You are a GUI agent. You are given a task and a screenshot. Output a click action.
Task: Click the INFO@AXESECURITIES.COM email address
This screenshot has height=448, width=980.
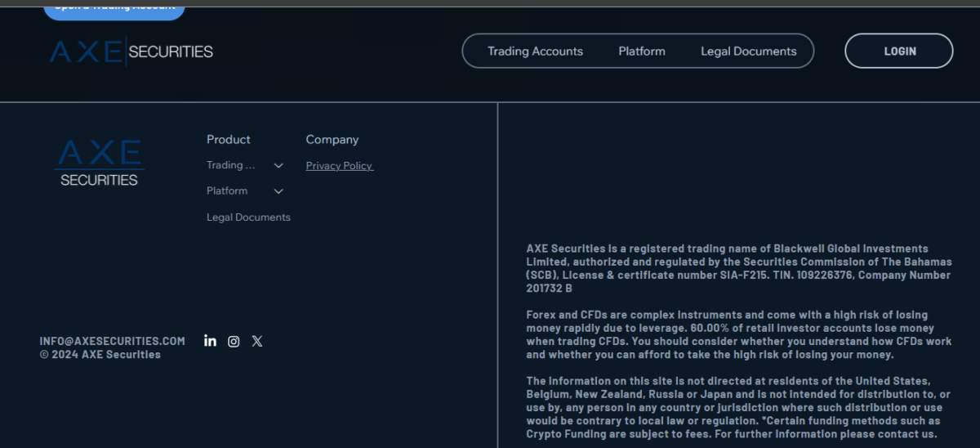(113, 341)
